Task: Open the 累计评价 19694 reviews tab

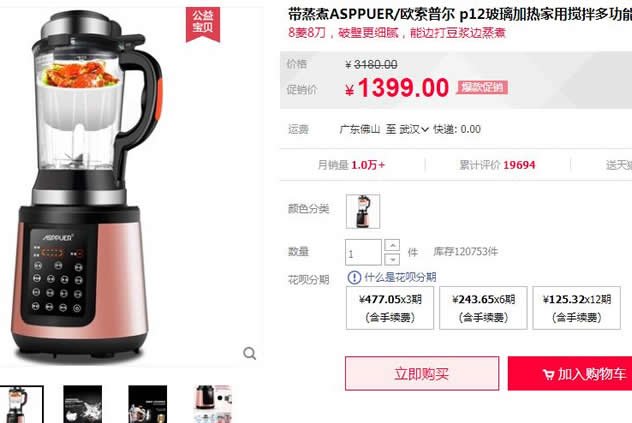Action: point(497,165)
